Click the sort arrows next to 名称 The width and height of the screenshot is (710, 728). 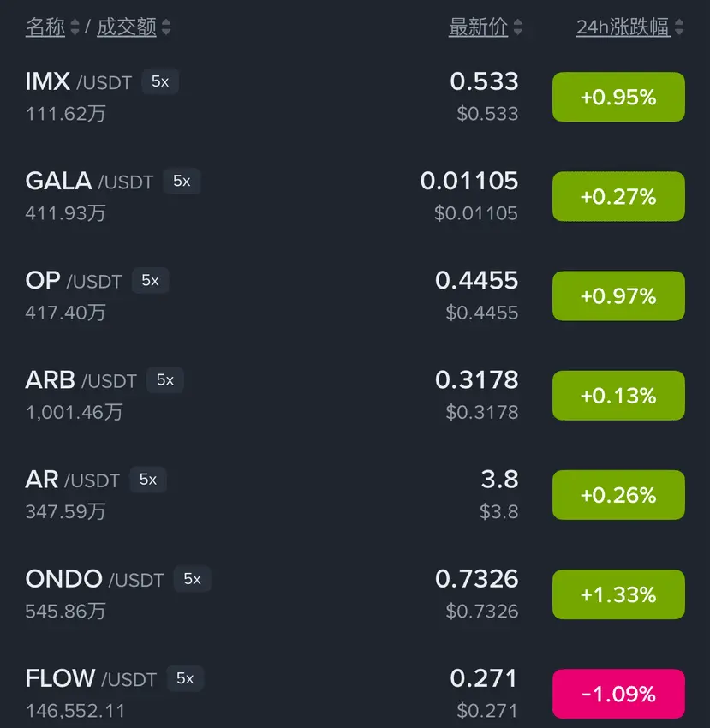click(x=75, y=27)
